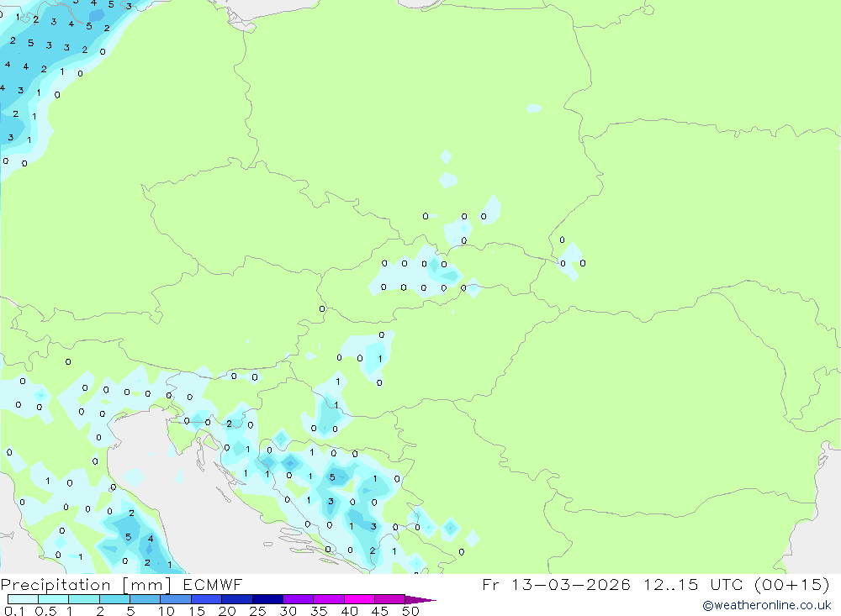Screen dimensions: 841x616
Task: Click the legend label "10"
Action: pos(167,611)
